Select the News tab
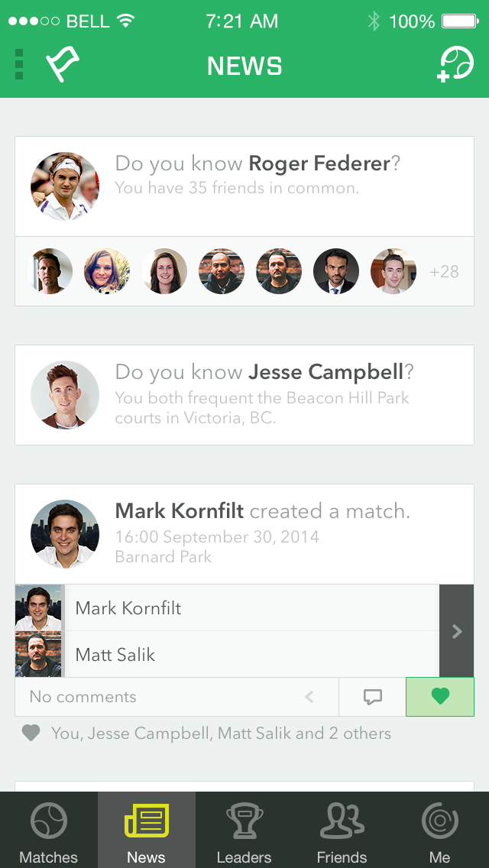The height and width of the screenshot is (868, 489). (x=147, y=830)
